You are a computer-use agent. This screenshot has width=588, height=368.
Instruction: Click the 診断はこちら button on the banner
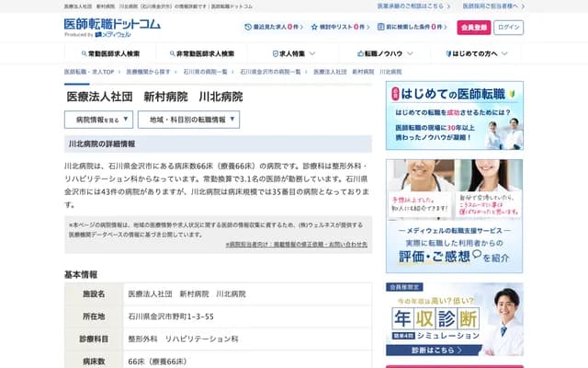[x=435, y=351]
